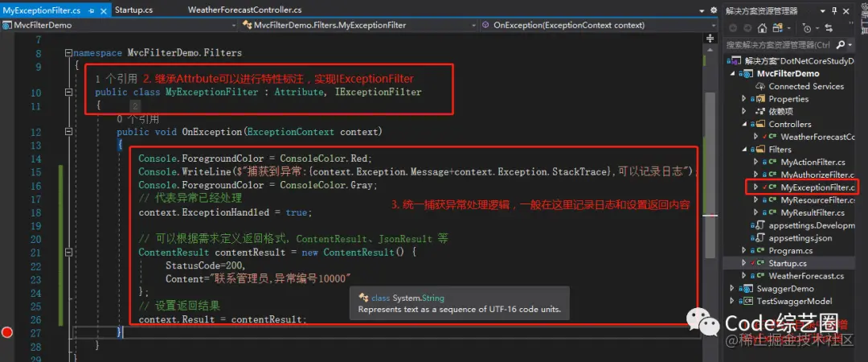Collapse the MvcFilterDemo project node
The width and height of the screenshot is (868, 362).
click(734, 74)
